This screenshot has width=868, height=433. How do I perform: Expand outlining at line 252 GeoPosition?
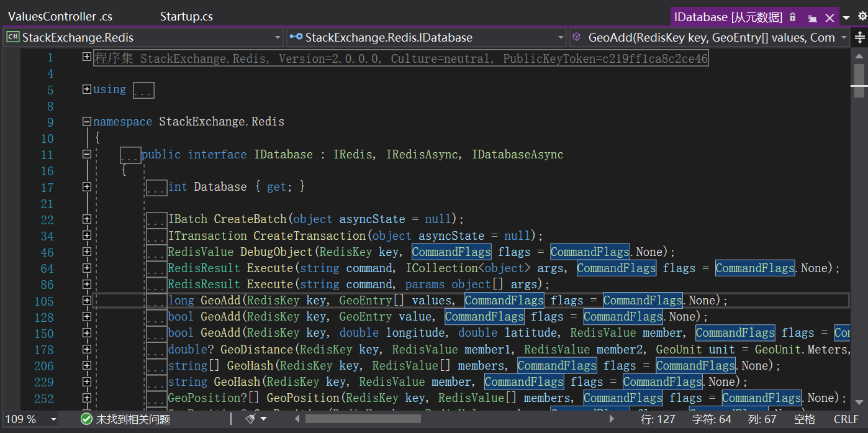[87, 398]
